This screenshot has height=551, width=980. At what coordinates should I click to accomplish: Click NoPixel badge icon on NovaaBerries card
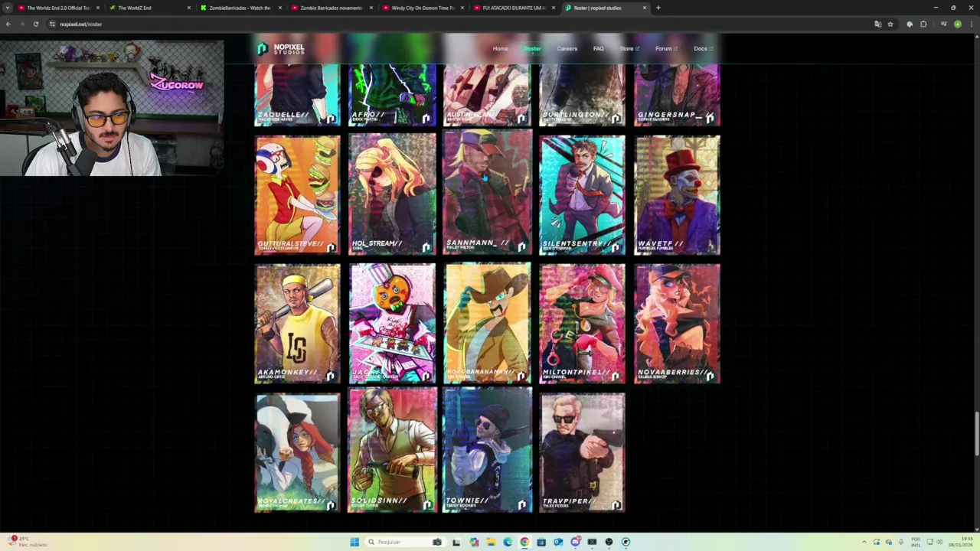pyautogui.click(x=710, y=376)
